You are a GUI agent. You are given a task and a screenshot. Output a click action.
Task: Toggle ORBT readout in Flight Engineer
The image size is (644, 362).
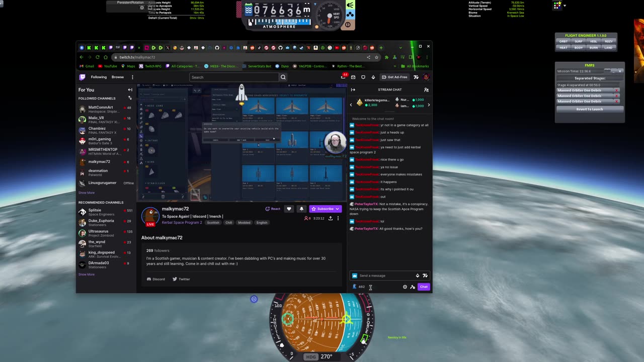563,41
